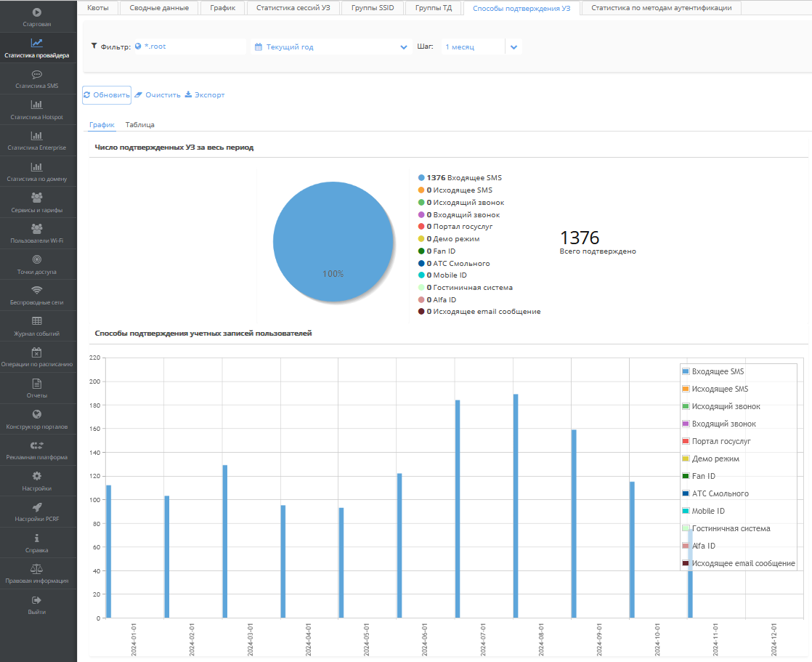Toggle Входящее SMS series in bar chart legend

pyautogui.click(x=718, y=371)
